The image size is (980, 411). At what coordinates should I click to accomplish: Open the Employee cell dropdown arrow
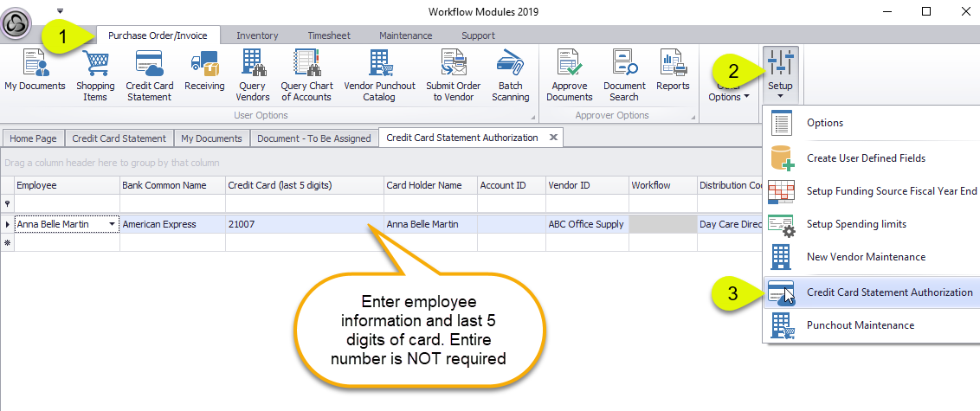pyautogui.click(x=112, y=225)
